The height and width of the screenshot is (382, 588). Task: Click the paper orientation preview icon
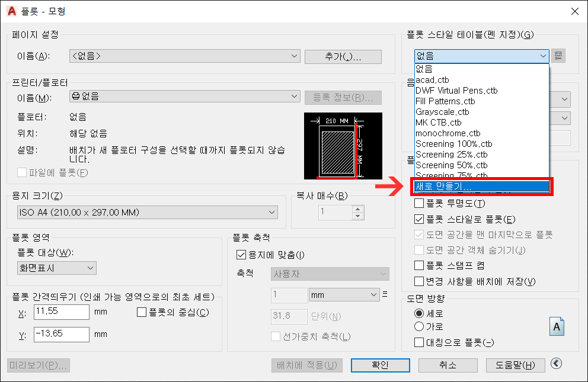pyautogui.click(x=557, y=326)
